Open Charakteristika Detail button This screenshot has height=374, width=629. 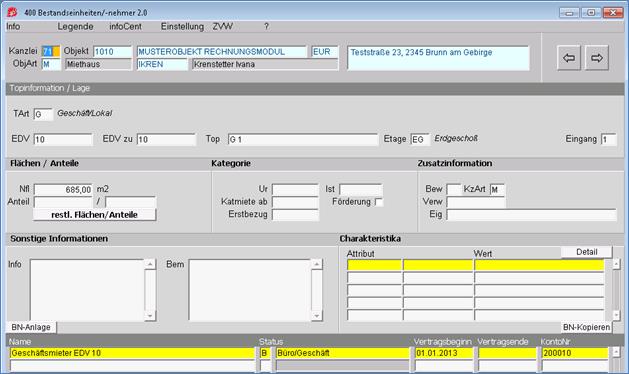586,252
